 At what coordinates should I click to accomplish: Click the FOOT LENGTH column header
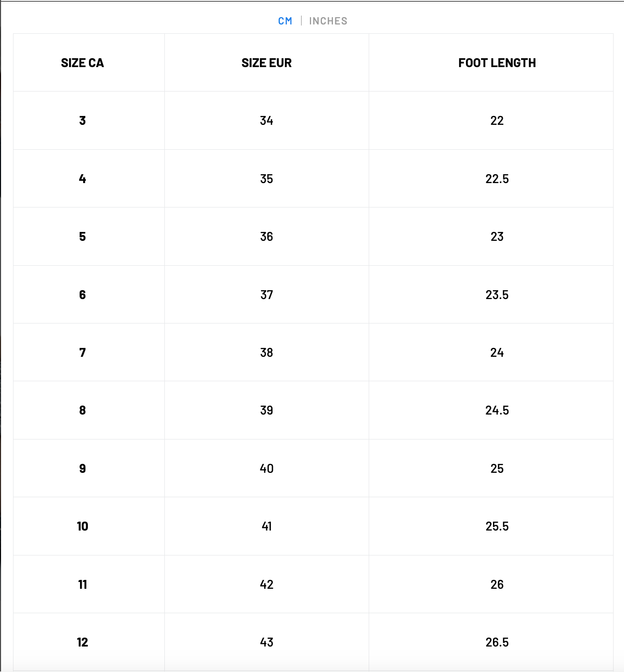[497, 63]
